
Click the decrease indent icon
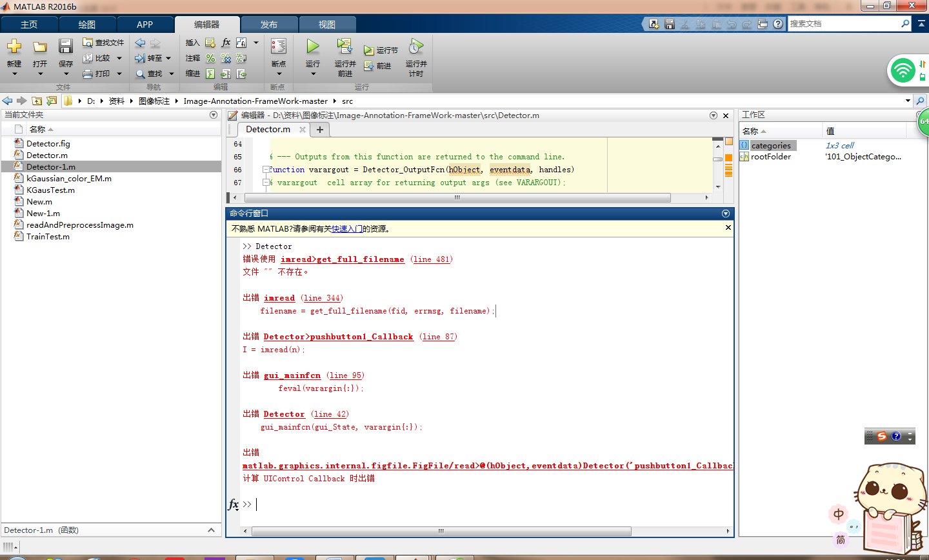[241, 74]
